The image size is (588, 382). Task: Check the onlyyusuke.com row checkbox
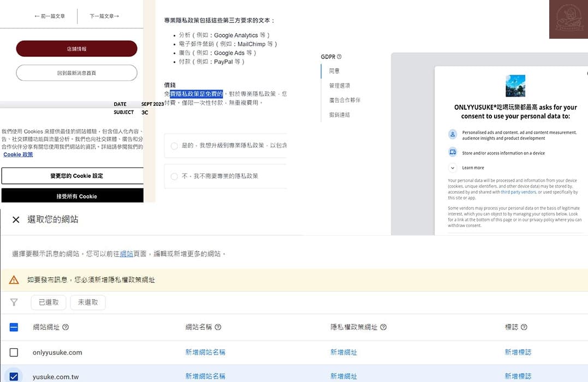tap(14, 353)
